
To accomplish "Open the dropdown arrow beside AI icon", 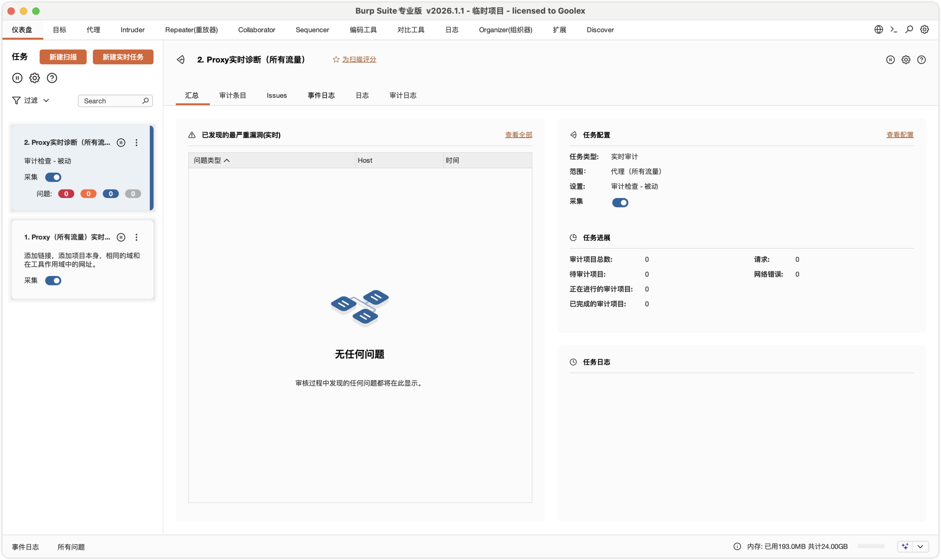I will point(920,546).
